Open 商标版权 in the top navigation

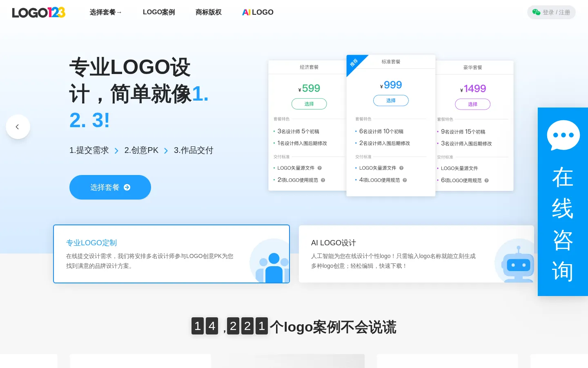tap(209, 12)
